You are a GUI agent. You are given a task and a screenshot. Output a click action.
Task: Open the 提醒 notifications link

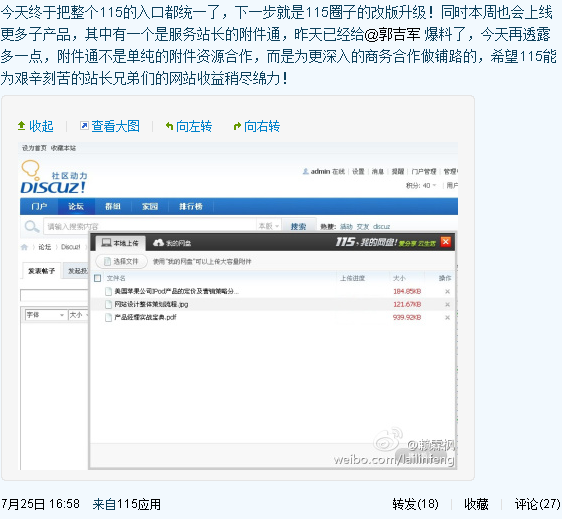point(397,171)
